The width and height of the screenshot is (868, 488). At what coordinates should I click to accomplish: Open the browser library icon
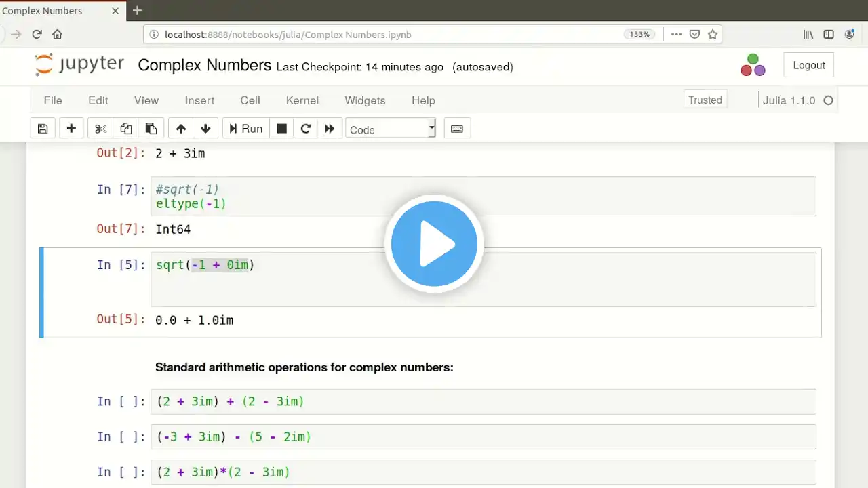(x=808, y=34)
